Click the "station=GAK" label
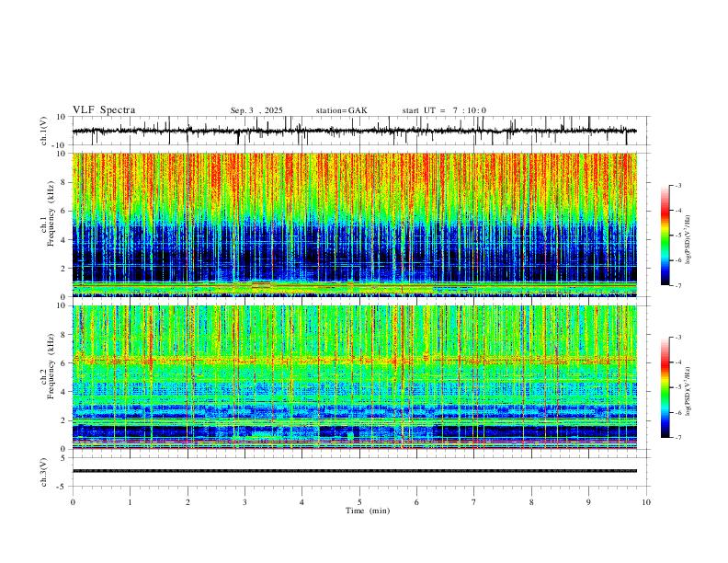The height and width of the screenshot is (563, 728). click(x=341, y=110)
